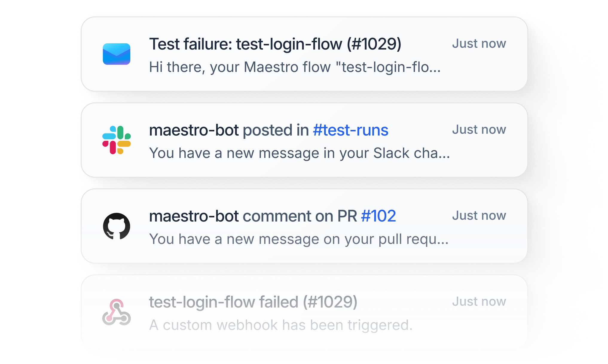This screenshot has width=608, height=364.
Task: Click the 'Hi there, your Maestro flow' preview
Action: point(294,67)
